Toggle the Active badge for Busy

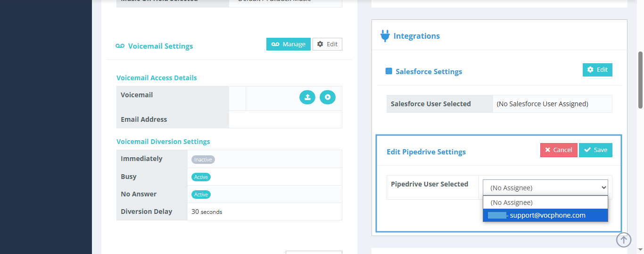(201, 177)
